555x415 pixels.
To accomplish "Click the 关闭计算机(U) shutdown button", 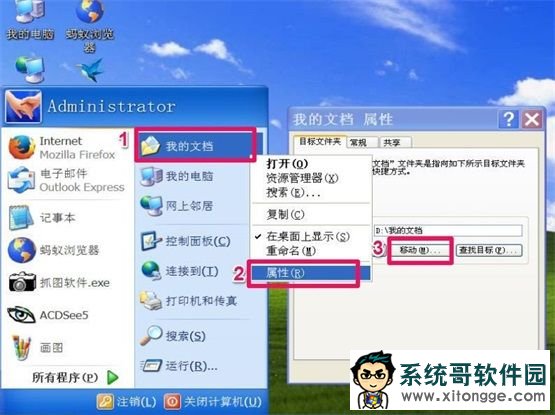I will click(213, 402).
